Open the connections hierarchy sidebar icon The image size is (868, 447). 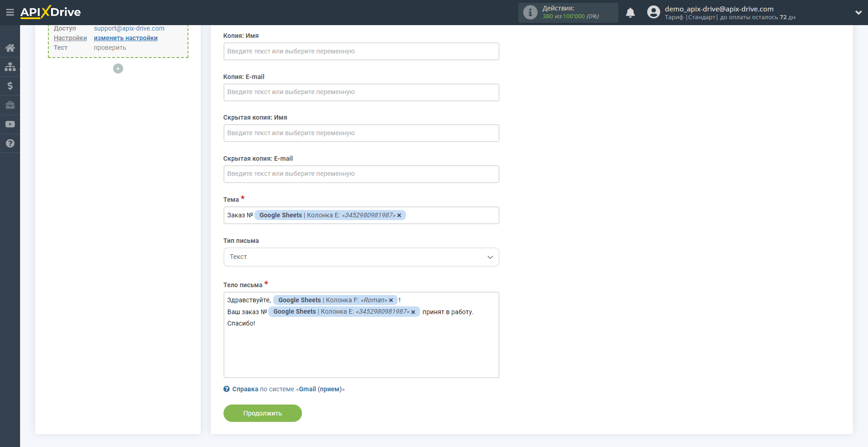click(x=10, y=67)
